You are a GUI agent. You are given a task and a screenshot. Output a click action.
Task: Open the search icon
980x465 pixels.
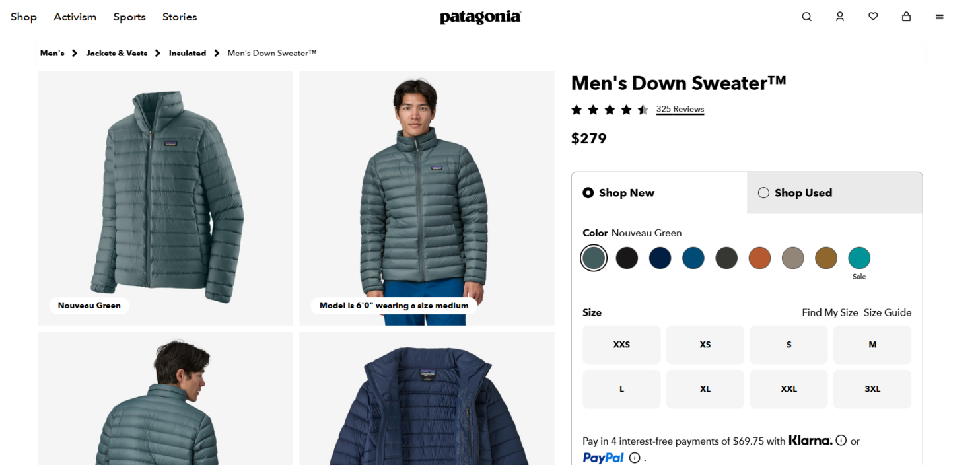(806, 17)
